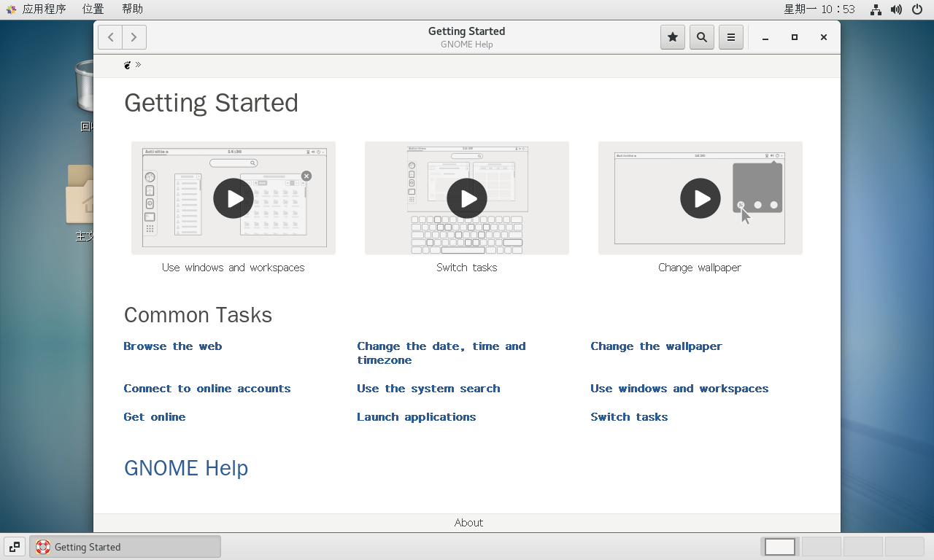This screenshot has height=560, width=934.
Task: Minimize the GNOME Help window
Action: point(765,38)
